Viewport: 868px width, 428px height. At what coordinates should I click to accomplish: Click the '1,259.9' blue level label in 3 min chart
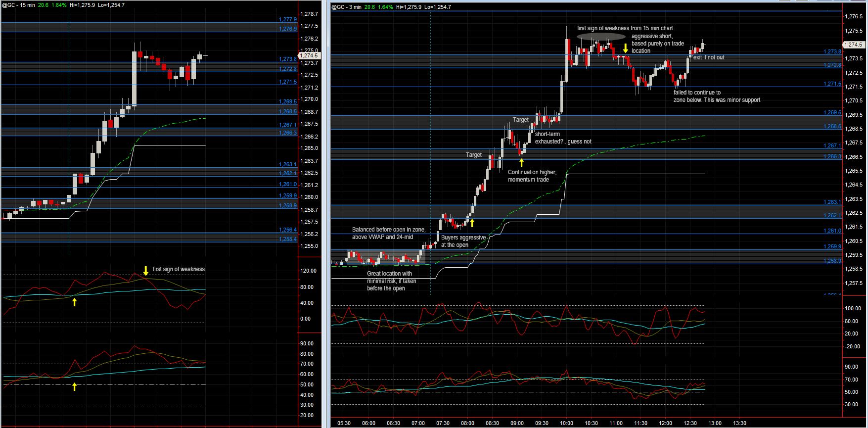(832, 246)
